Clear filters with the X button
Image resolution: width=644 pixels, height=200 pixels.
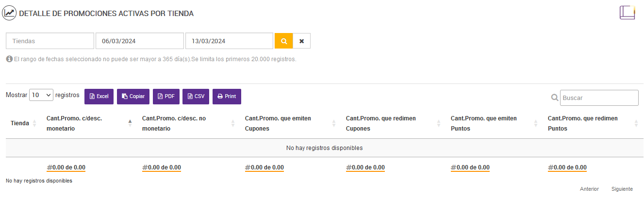tap(301, 41)
